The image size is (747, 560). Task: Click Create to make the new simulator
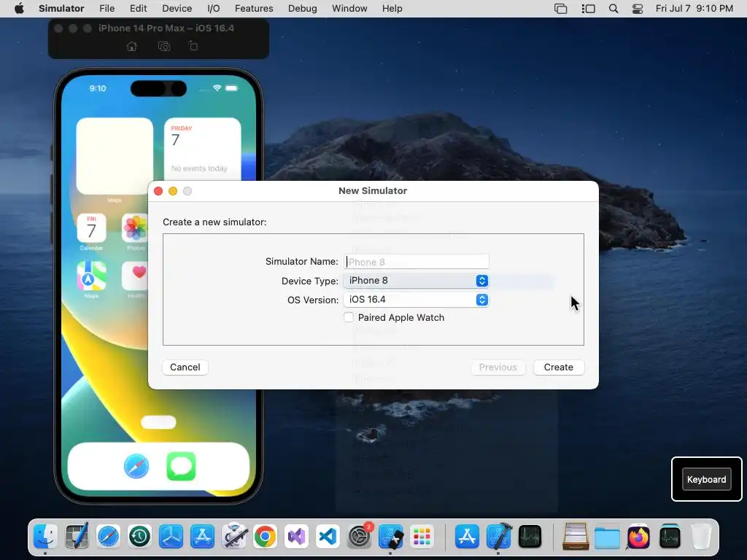558,367
